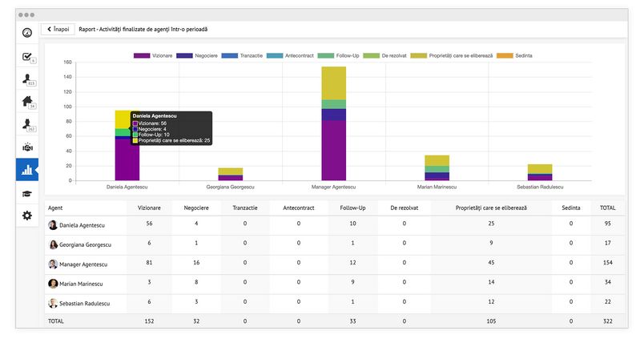The image size is (644, 359).
Task: Select Manager Agentescu in the table
Action: [83, 264]
